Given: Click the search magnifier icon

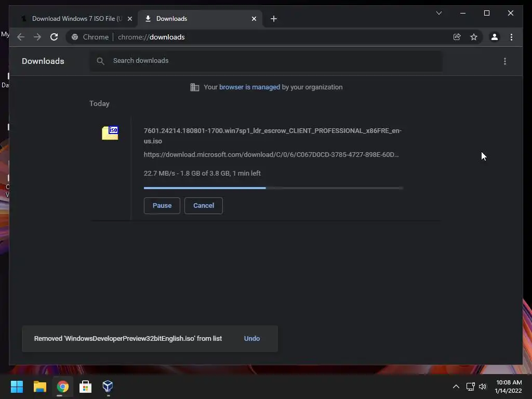Looking at the screenshot, I should pos(100,61).
